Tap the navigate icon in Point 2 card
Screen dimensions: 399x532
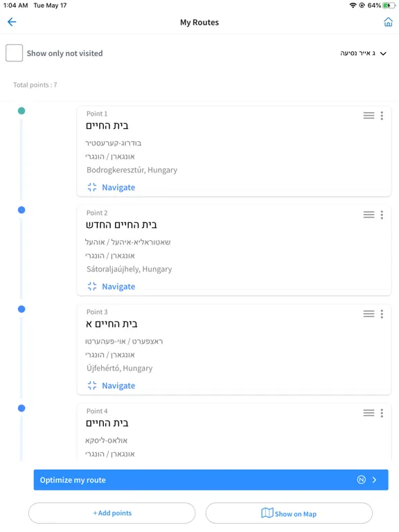pyautogui.click(x=92, y=286)
